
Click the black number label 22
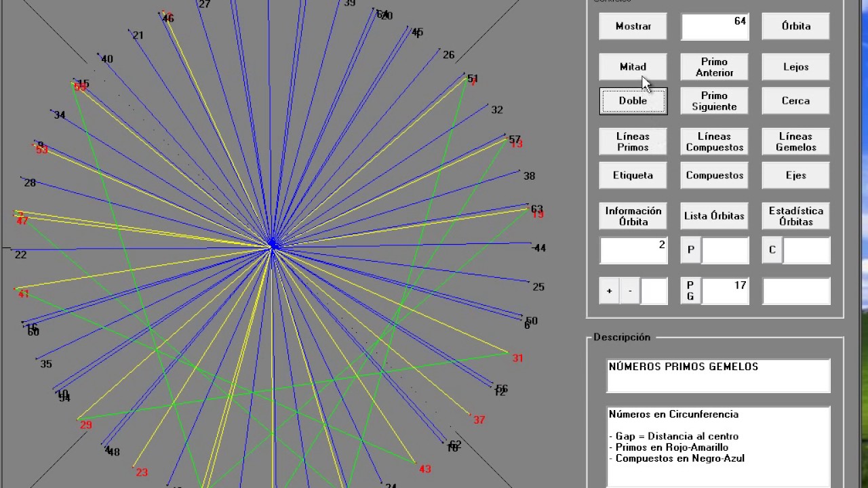click(20, 255)
